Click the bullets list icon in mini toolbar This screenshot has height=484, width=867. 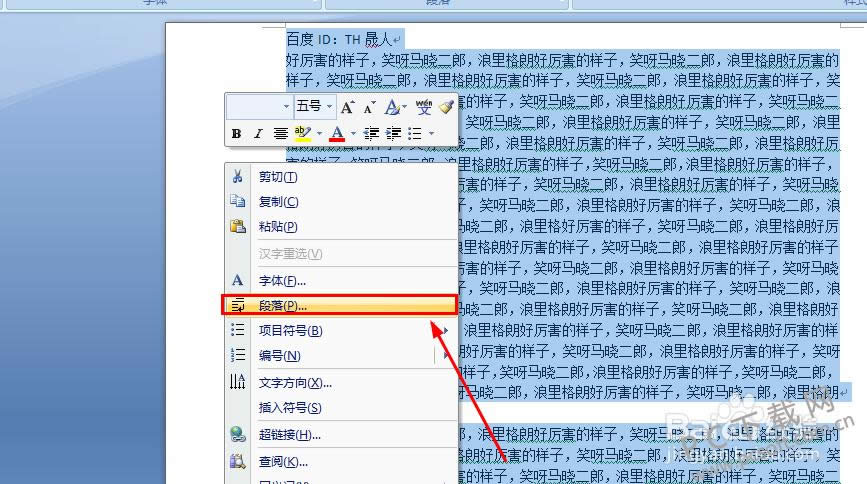pyautogui.click(x=416, y=133)
